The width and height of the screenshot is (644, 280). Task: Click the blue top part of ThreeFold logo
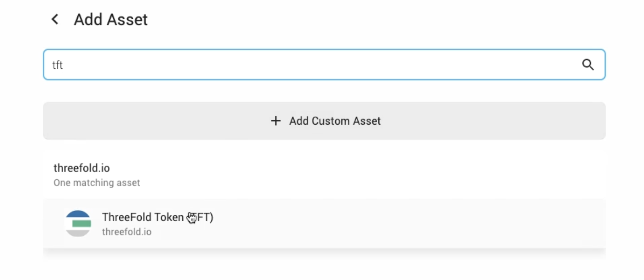point(79,214)
